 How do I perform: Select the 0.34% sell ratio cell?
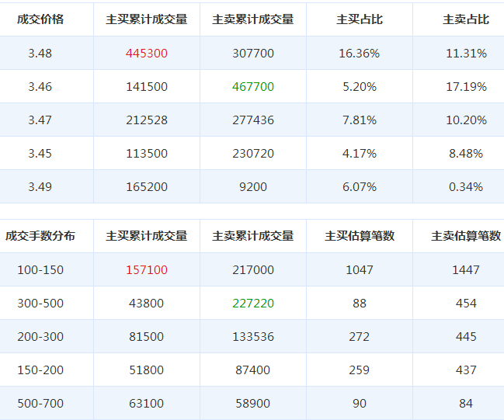coord(465,187)
